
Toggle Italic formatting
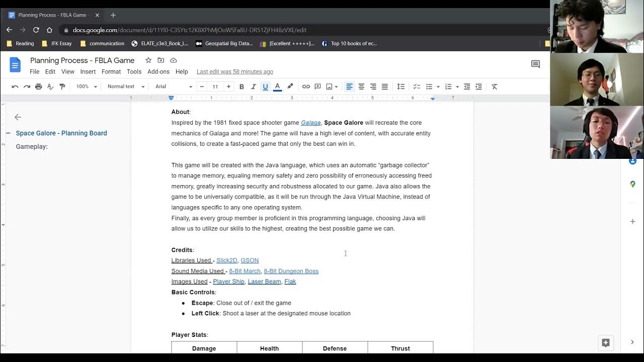click(254, 86)
